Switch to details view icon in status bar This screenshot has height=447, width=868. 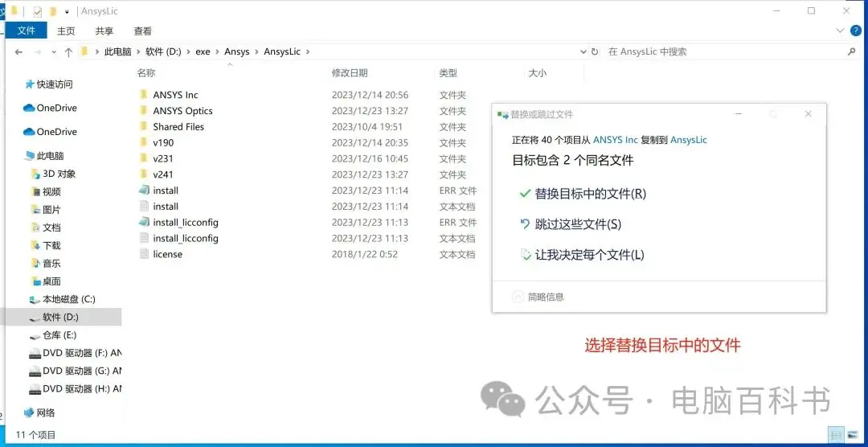[837, 435]
